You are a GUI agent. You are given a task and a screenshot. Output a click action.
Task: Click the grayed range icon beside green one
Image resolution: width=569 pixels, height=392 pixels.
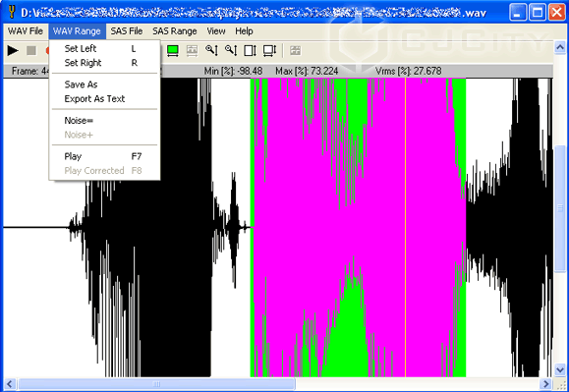pyautogui.click(x=192, y=50)
